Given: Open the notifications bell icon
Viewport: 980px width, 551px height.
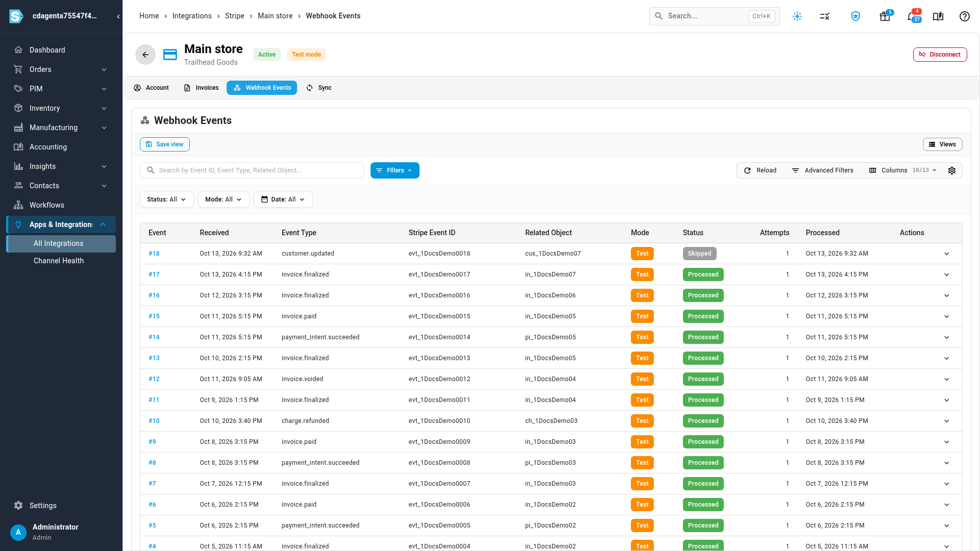Looking at the screenshot, I should 912,16.
